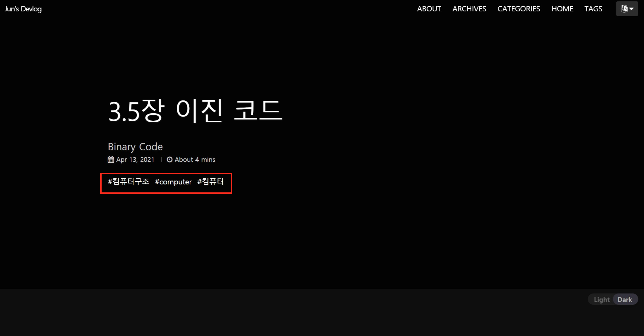The height and width of the screenshot is (336, 644).
Task: Click the clock icon before reading time
Action: (x=169, y=160)
